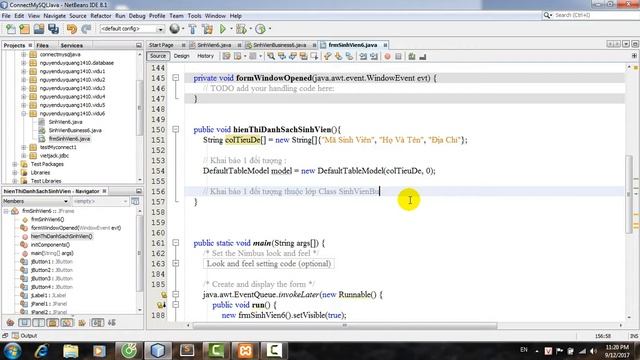The image size is (640, 360).
Task: Toggle Find Previous Occurrence editor button
Action: coord(282,56)
